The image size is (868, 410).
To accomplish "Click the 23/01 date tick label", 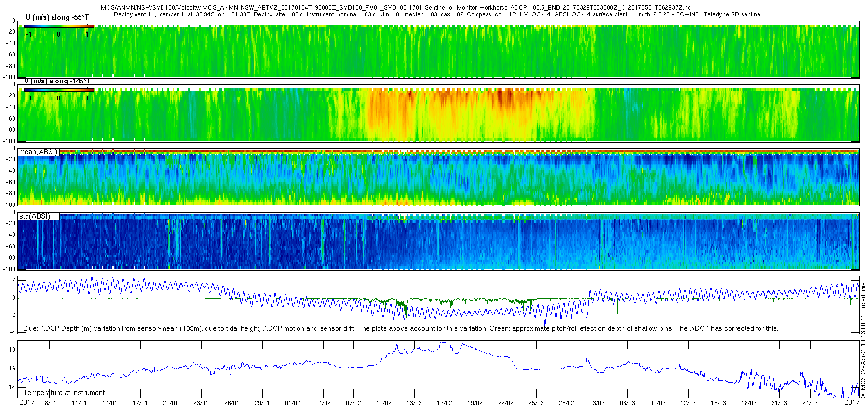I will pos(201,403).
